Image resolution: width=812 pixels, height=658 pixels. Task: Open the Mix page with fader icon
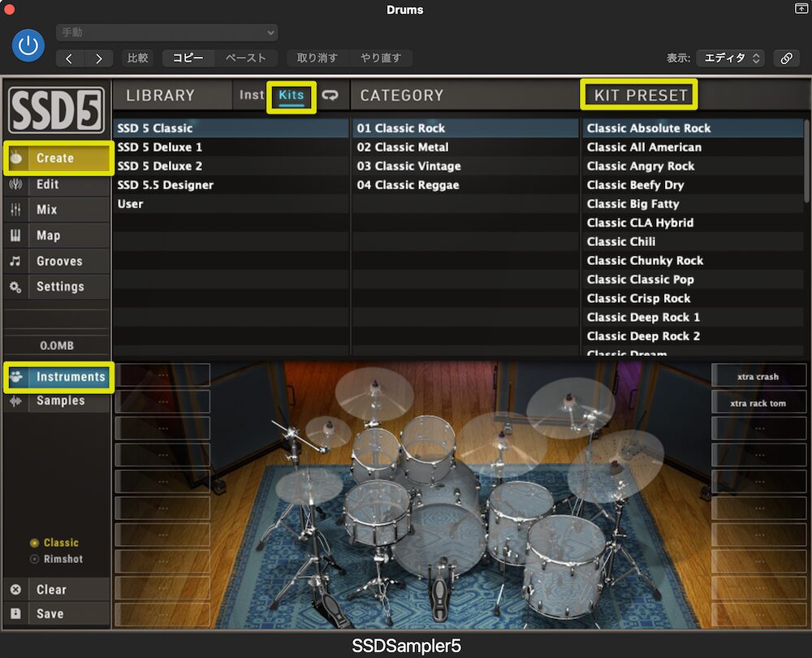pyautogui.click(x=46, y=210)
